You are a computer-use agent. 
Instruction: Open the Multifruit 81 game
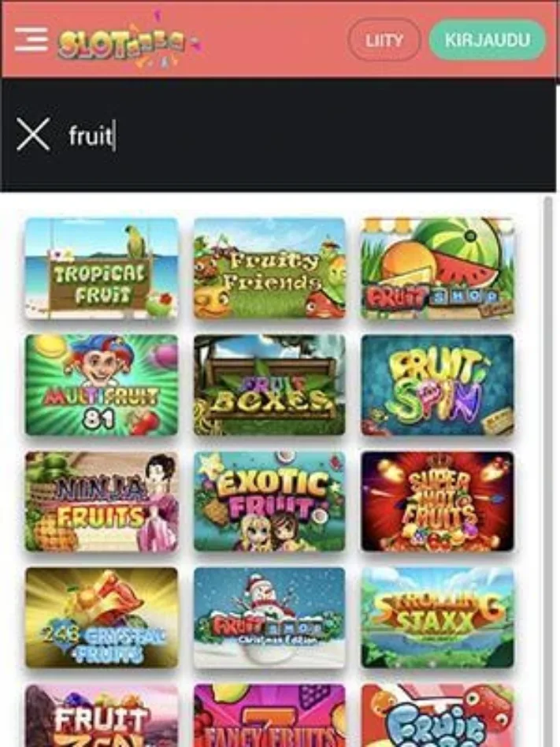click(x=102, y=385)
